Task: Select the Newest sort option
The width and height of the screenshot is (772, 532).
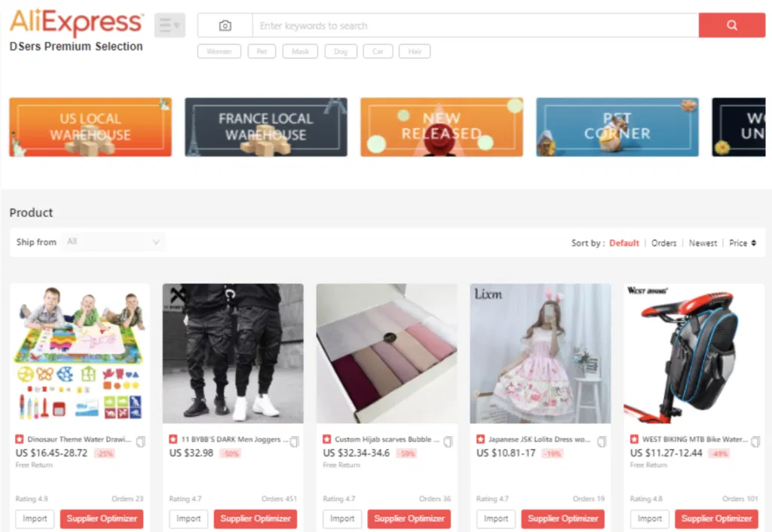Action: point(703,243)
